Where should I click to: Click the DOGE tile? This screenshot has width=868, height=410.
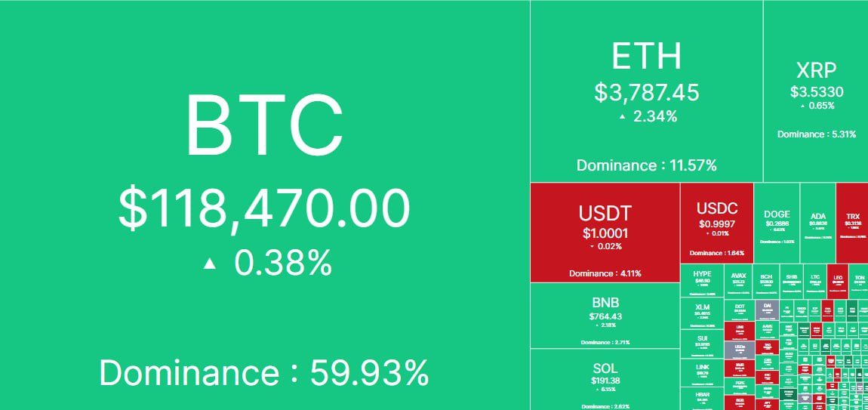[777, 223]
